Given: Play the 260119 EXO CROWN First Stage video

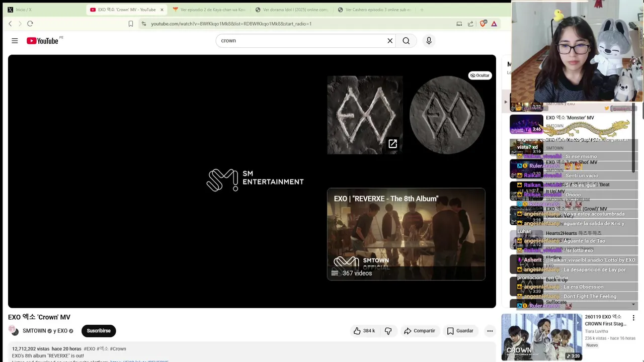Looking at the screenshot, I should (541, 337).
